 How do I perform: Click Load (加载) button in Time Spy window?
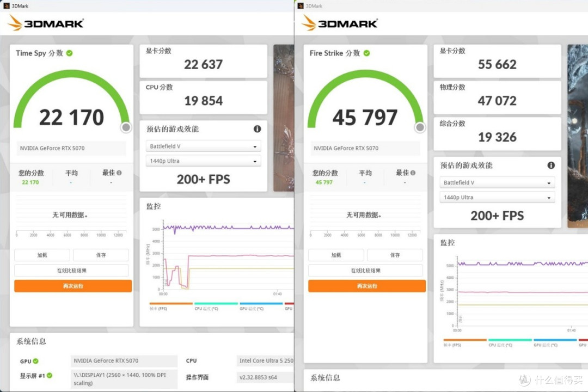point(42,255)
